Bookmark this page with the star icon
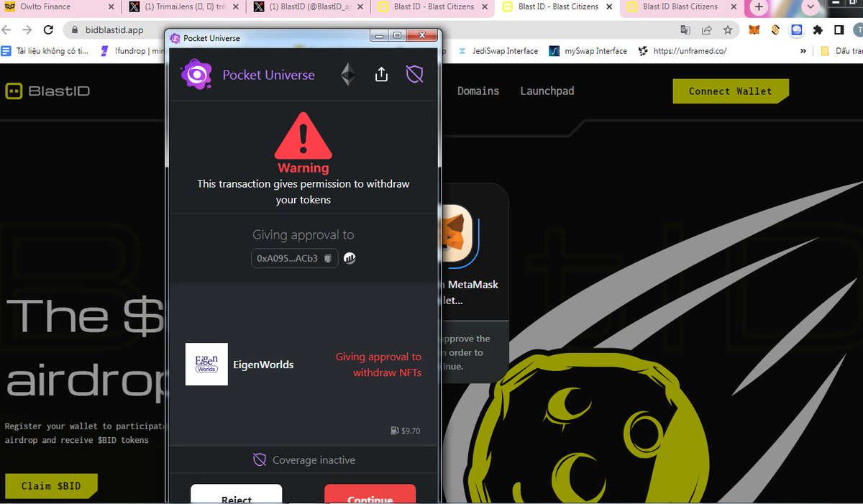The width and height of the screenshot is (863, 504). click(x=728, y=30)
